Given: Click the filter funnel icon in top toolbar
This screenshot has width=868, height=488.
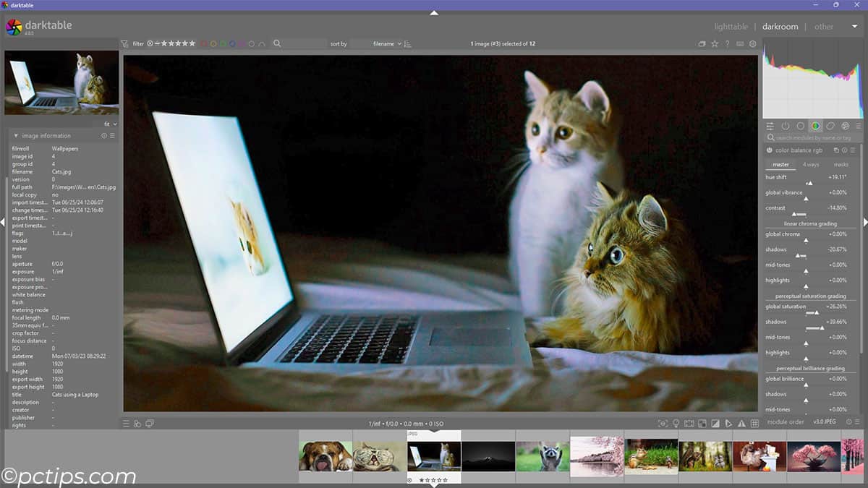Looking at the screenshot, I should click(125, 43).
